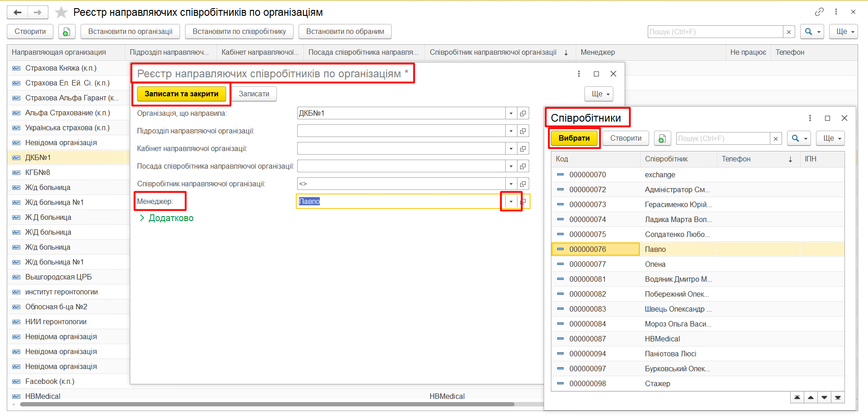Click copy icon in Співробітники panel toolbar
The height and width of the screenshot is (416, 868).
662,138
